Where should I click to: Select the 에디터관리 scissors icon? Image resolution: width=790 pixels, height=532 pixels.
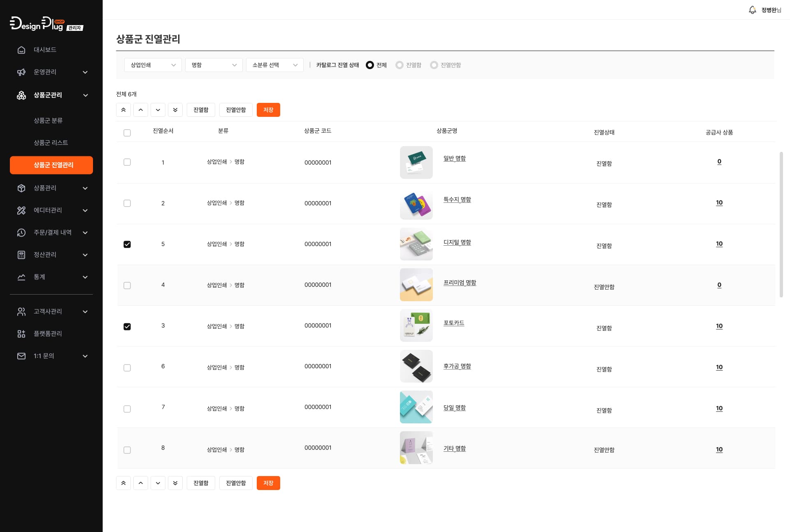[21, 210]
